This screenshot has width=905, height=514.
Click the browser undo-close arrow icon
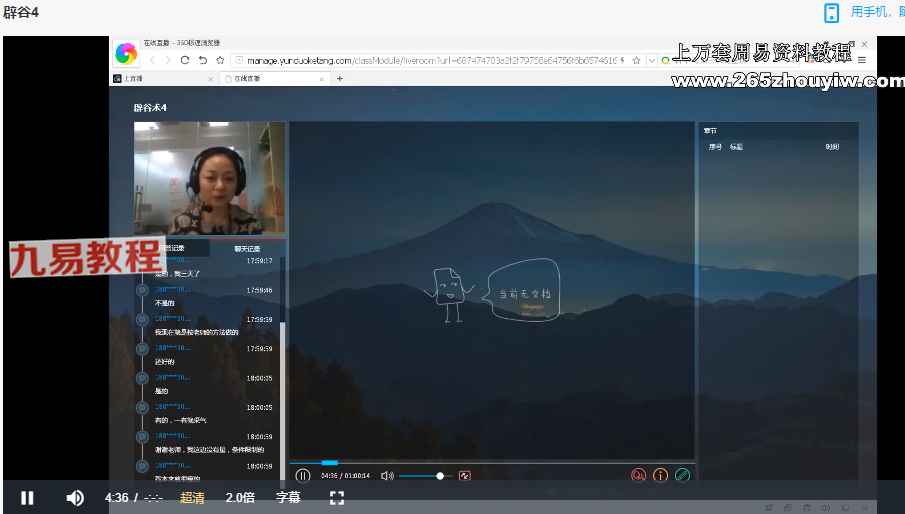click(x=203, y=60)
